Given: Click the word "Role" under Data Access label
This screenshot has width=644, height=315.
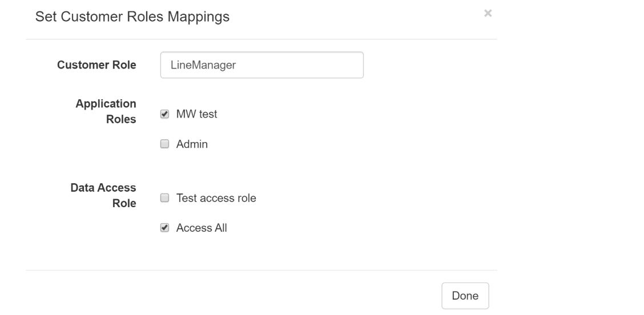Looking at the screenshot, I should tap(124, 203).
